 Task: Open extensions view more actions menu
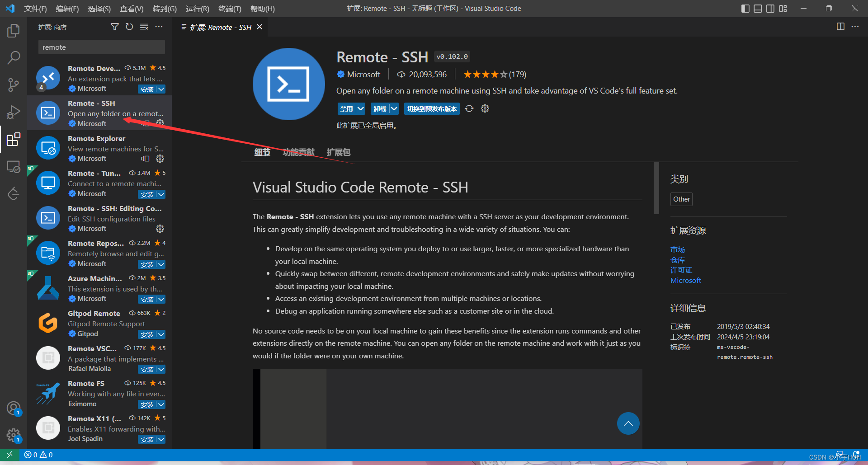click(x=159, y=27)
